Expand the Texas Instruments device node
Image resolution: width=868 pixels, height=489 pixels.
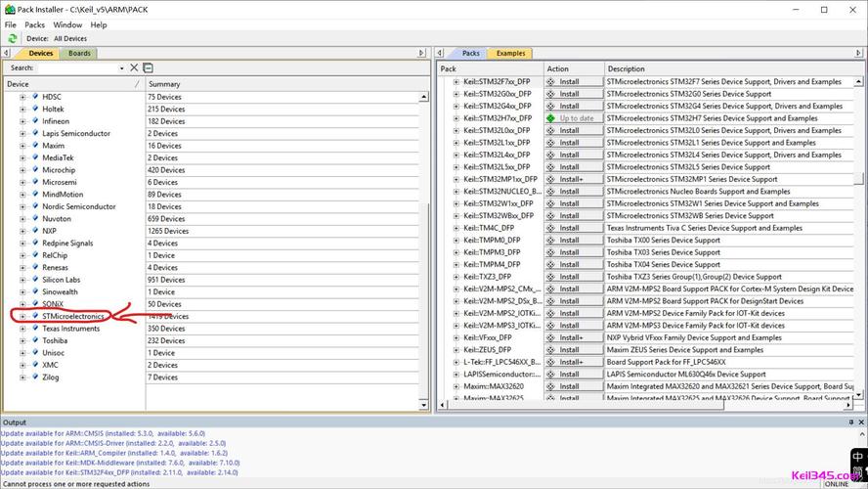[x=22, y=329]
